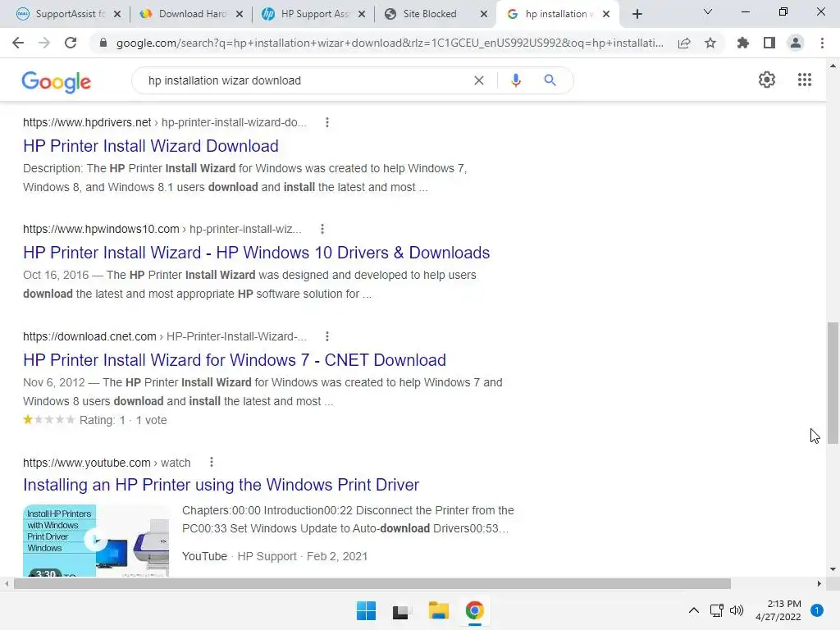Open the Extensions puzzle icon
Screen dimensions: 840x630
[x=743, y=43]
